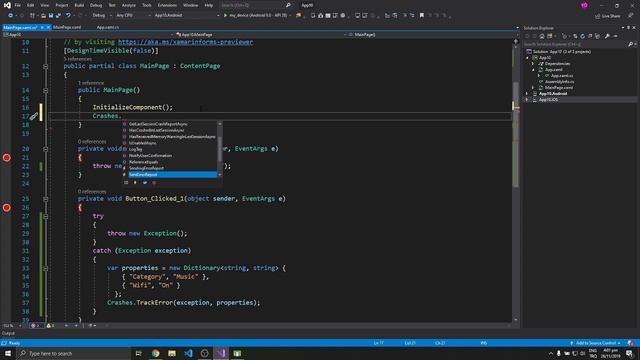Collapse the try block outline on line 27

coord(46,216)
